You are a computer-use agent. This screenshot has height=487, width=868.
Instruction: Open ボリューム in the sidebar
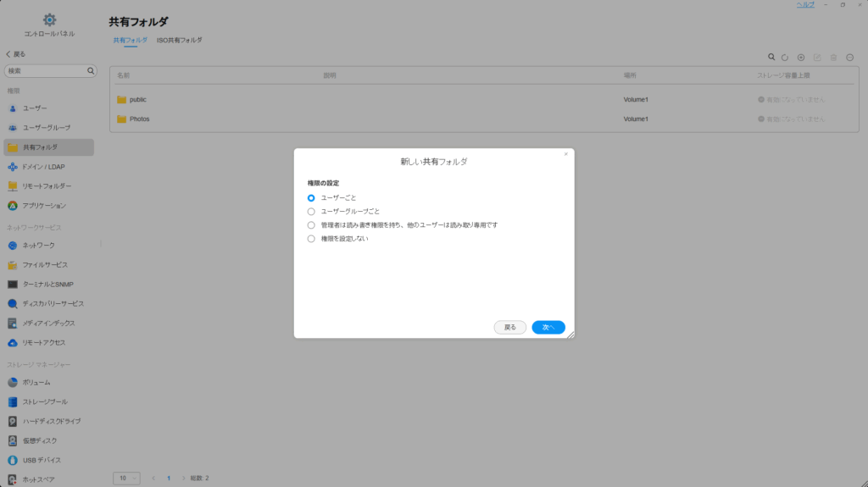(x=48, y=383)
